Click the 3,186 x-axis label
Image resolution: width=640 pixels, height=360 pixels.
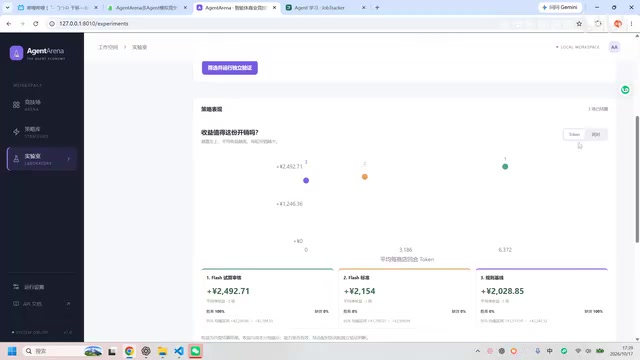point(405,249)
